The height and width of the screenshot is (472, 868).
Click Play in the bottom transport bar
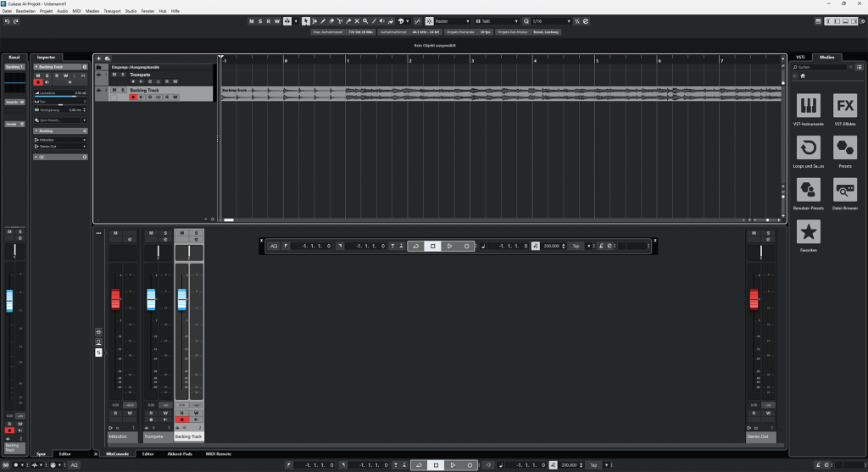coord(453,465)
